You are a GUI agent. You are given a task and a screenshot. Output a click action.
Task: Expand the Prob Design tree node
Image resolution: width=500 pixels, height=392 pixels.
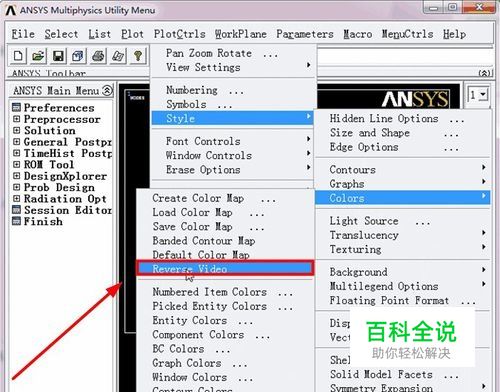coord(16,187)
